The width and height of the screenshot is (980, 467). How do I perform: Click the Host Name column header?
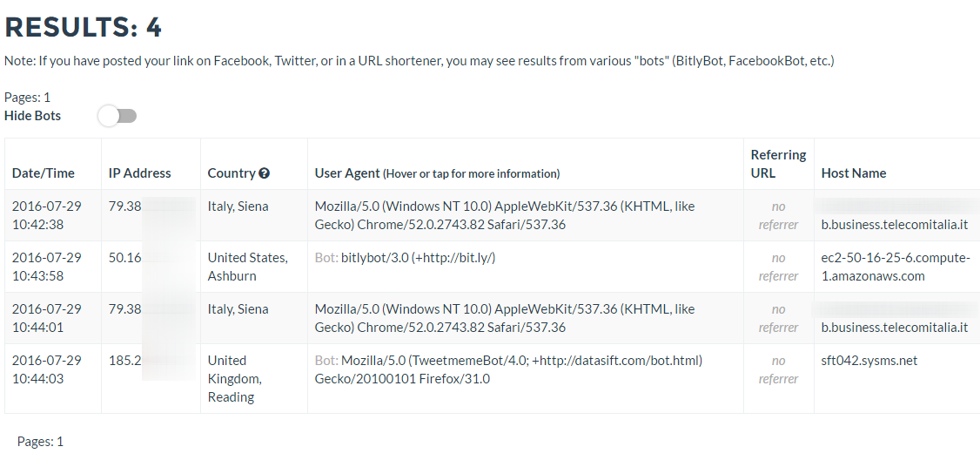(854, 173)
